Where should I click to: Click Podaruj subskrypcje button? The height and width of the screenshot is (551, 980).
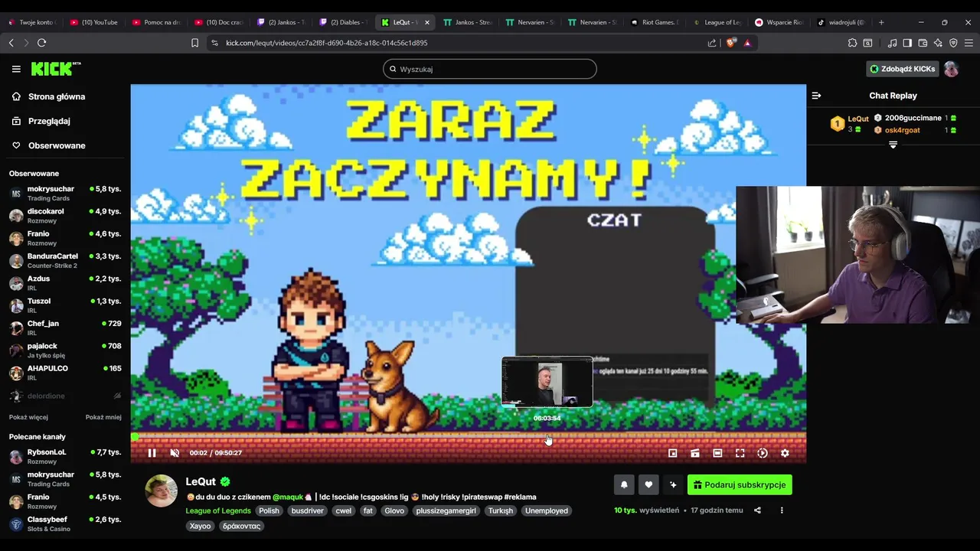pyautogui.click(x=740, y=484)
